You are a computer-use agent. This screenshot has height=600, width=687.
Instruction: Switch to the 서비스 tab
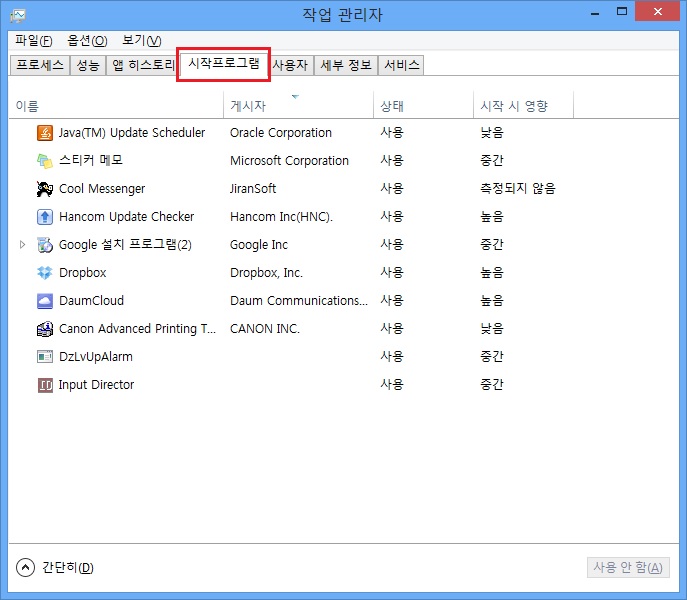pos(401,65)
